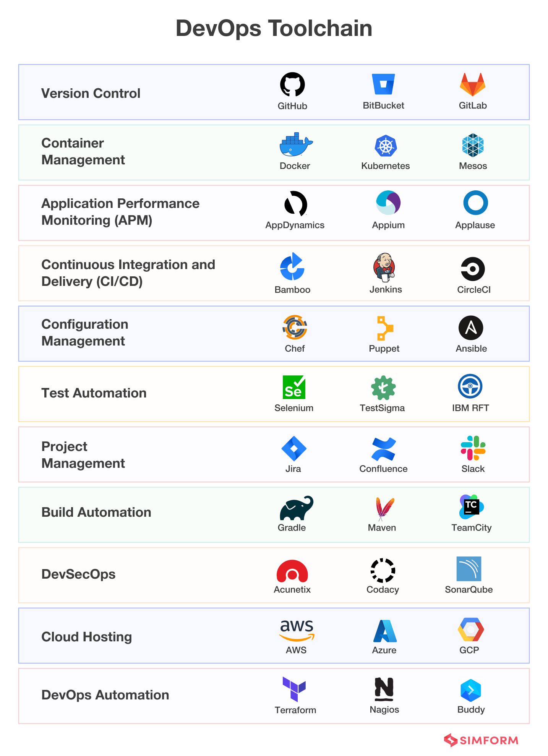The height and width of the screenshot is (756, 548).
Task: Click the Acunetix text label
Action: click(292, 589)
